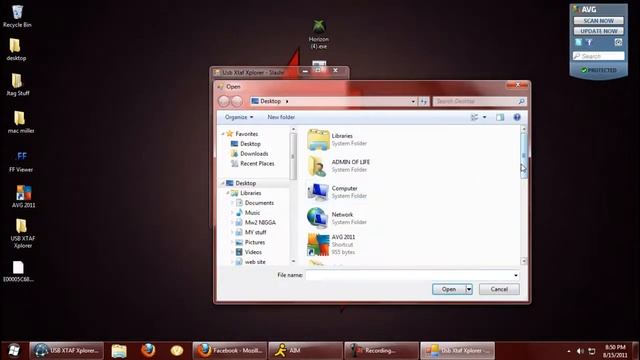The width and height of the screenshot is (640, 360).
Task: Open the Organize dropdown menu
Action: (x=239, y=117)
